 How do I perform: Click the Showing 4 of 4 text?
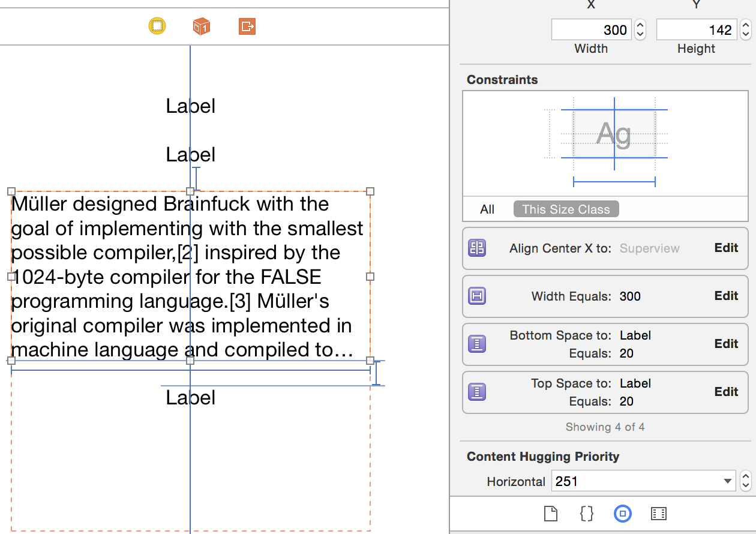pos(605,427)
